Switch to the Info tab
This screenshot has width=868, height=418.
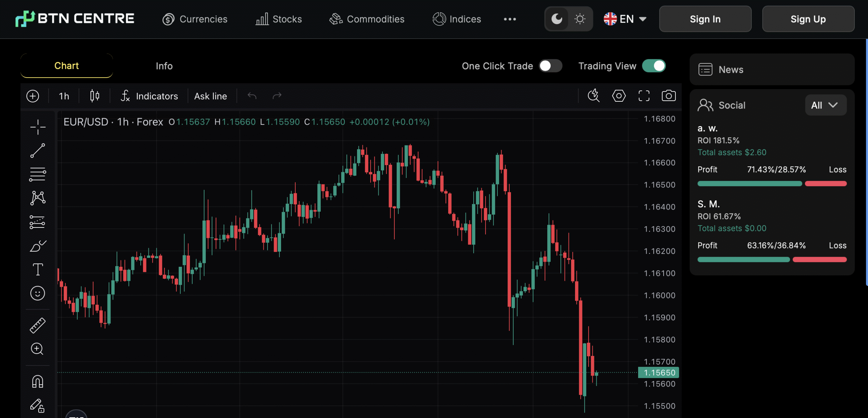pos(164,66)
